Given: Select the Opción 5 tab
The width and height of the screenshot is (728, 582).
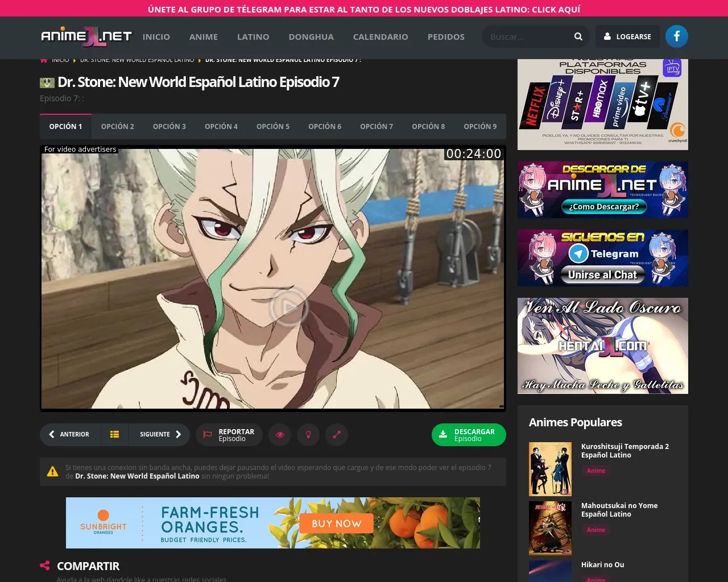Looking at the screenshot, I should (x=272, y=126).
